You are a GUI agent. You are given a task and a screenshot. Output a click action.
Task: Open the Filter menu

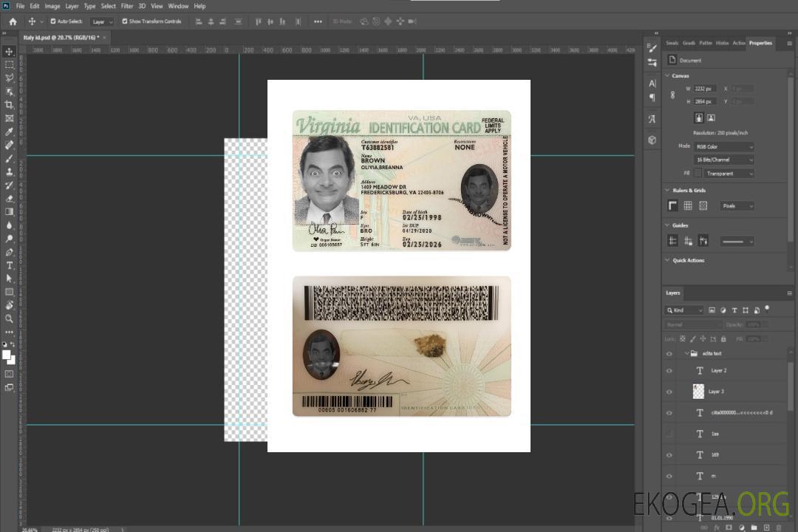coord(127,6)
